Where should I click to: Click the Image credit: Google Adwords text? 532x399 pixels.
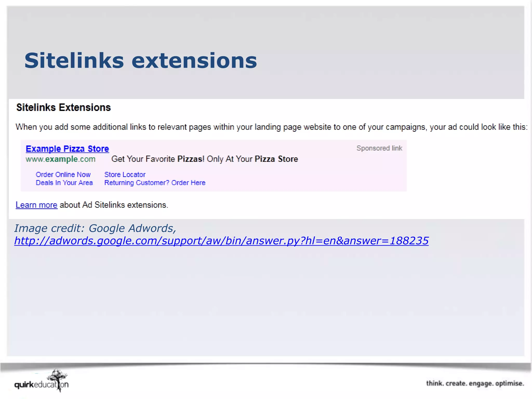tap(95, 228)
